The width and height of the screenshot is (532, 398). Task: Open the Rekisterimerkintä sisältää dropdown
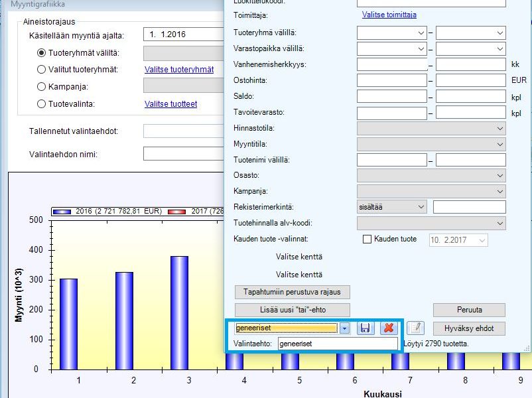[x=392, y=207]
